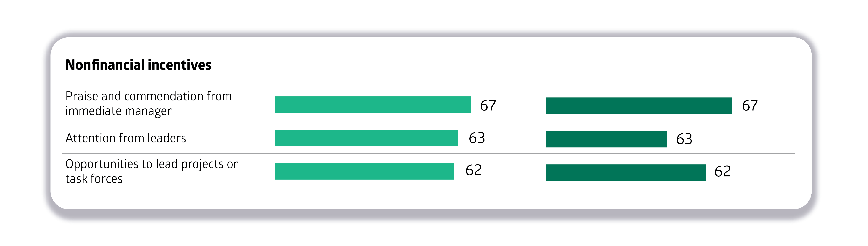
Task: Click Opportunities to lead projects label
Action: [152, 171]
